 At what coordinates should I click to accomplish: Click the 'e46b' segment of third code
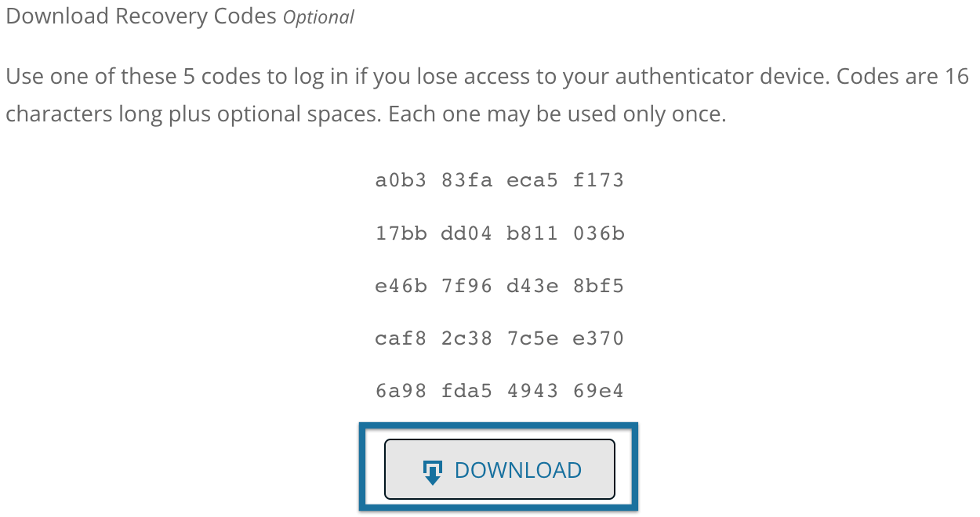401,286
